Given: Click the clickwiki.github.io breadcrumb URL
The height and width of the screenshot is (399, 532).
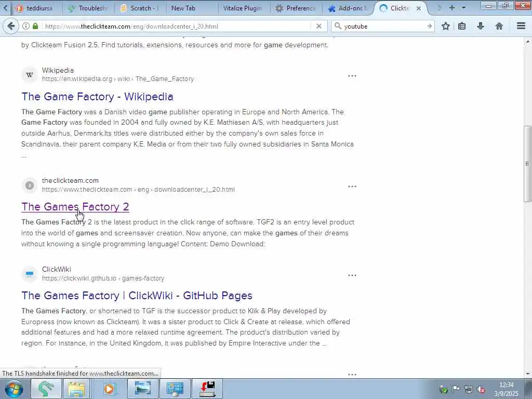Looking at the screenshot, I should pos(103,278).
